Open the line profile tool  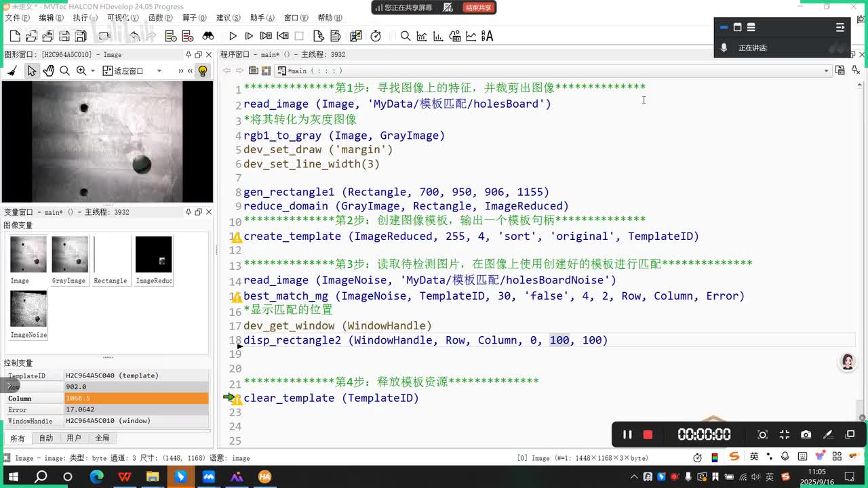(x=471, y=36)
